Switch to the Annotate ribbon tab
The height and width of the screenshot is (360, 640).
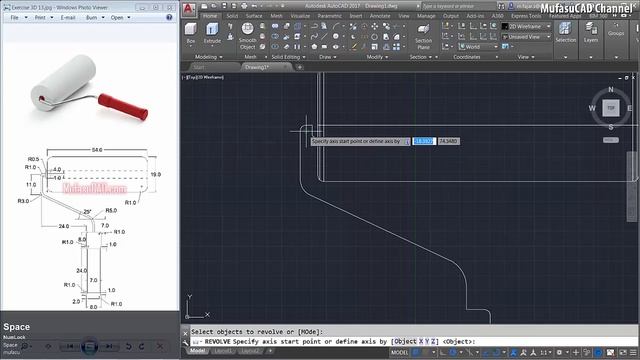(380, 16)
